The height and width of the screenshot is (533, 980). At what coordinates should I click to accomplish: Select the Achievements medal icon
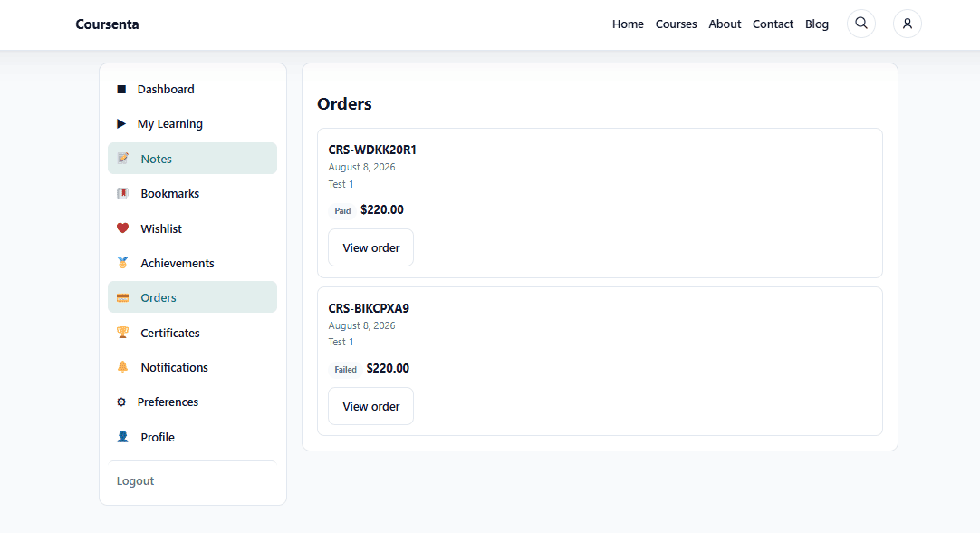click(122, 263)
